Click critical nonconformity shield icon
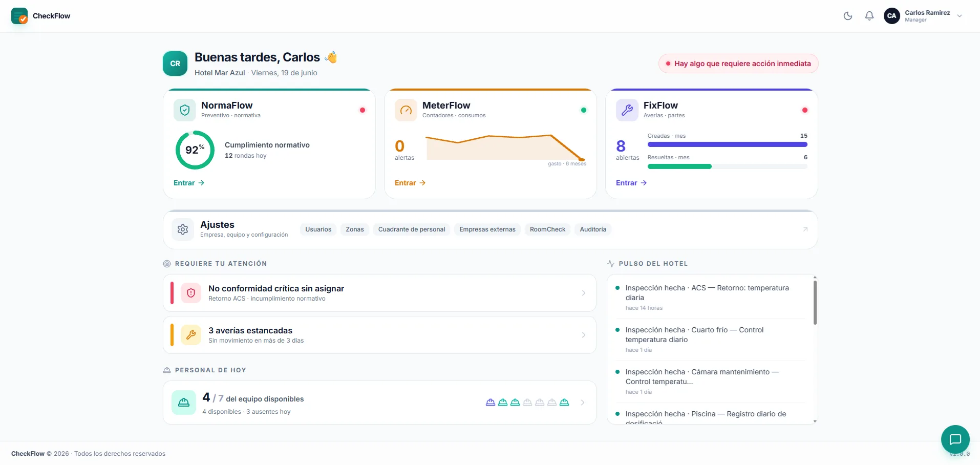This screenshot has height=465, width=980. [x=191, y=293]
